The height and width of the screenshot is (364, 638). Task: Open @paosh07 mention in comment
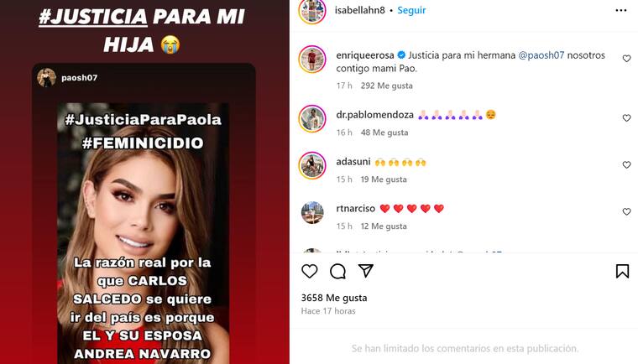click(x=541, y=55)
